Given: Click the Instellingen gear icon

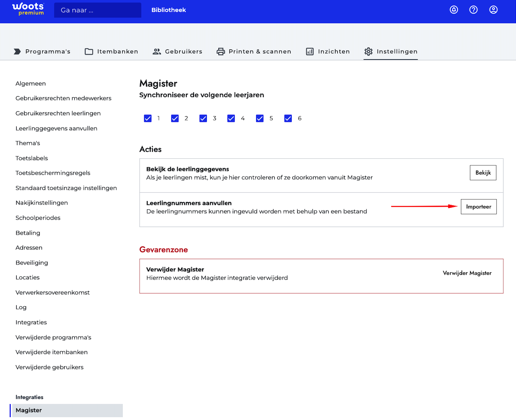Looking at the screenshot, I should click(x=369, y=51).
